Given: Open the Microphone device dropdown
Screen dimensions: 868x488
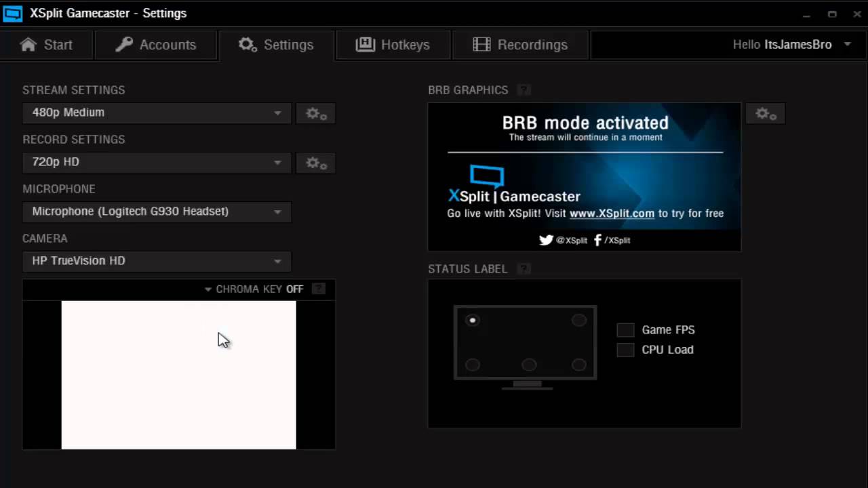Looking at the screenshot, I should pyautogui.click(x=156, y=211).
